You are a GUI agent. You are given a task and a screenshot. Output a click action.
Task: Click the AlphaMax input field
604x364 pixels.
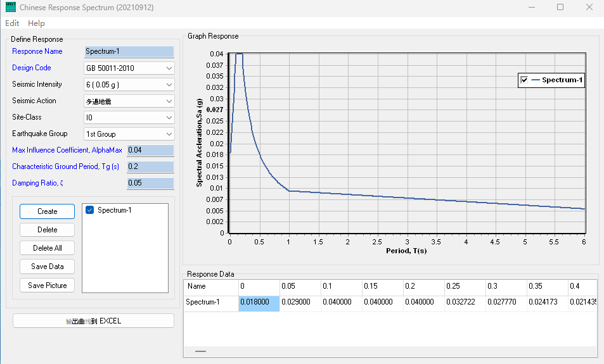coord(150,150)
